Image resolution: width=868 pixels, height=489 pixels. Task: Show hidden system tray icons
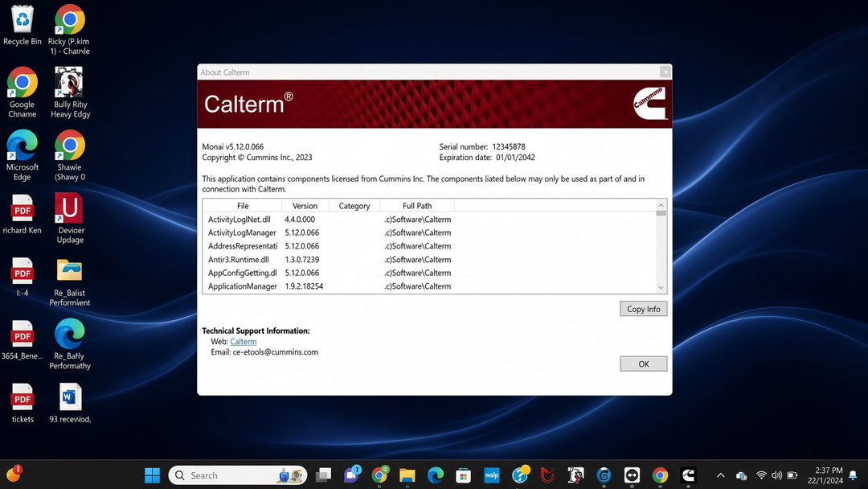[720, 475]
